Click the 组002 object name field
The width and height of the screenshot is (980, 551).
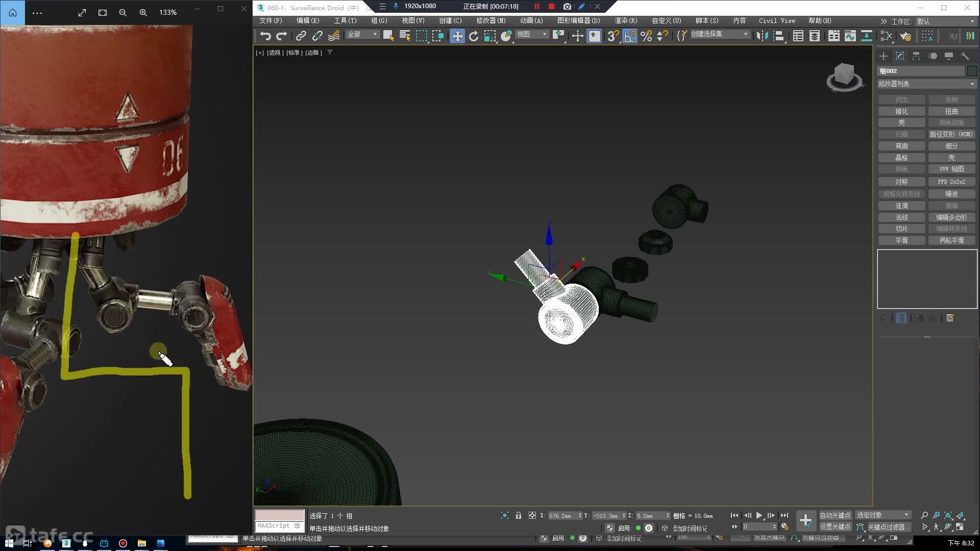click(921, 71)
